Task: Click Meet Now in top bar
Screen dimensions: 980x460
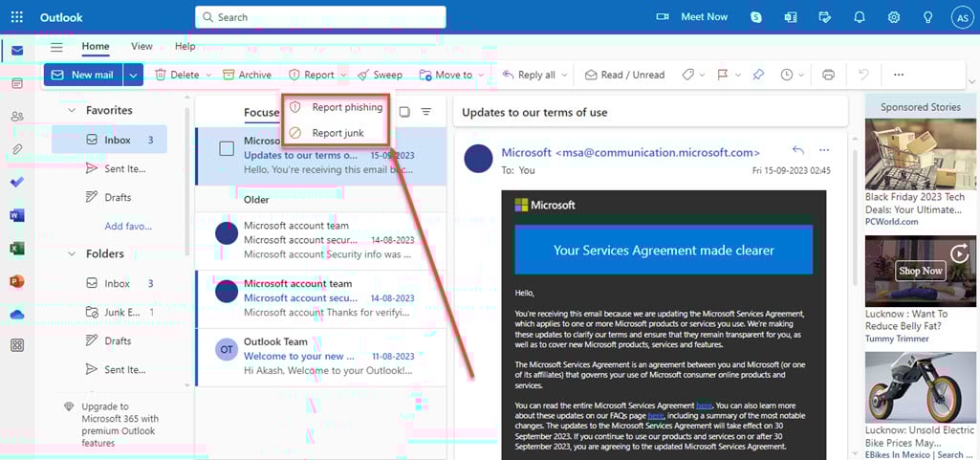Action: (692, 17)
